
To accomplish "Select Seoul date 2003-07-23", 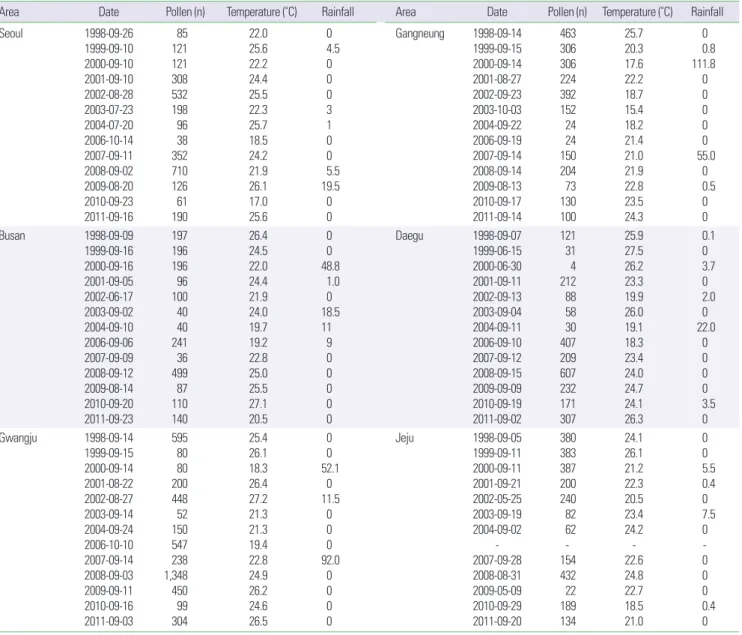I will [x=109, y=110].
